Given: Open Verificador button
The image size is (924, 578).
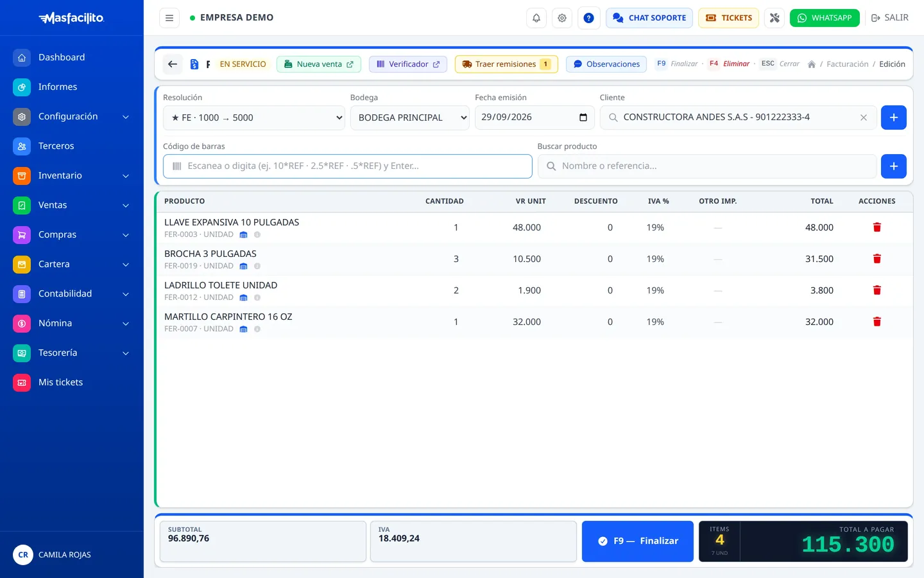Looking at the screenshot, I should (408, 64).
